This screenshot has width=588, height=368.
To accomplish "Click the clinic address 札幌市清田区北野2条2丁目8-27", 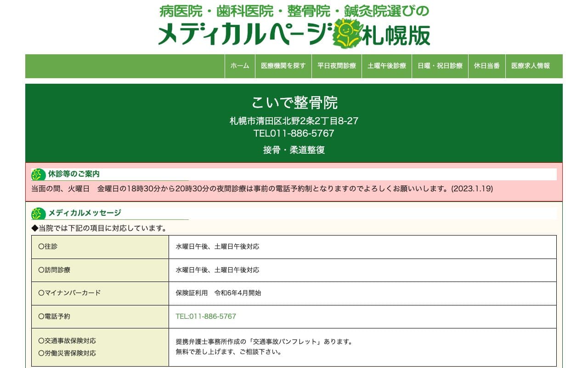I will (x=294, y=121).
